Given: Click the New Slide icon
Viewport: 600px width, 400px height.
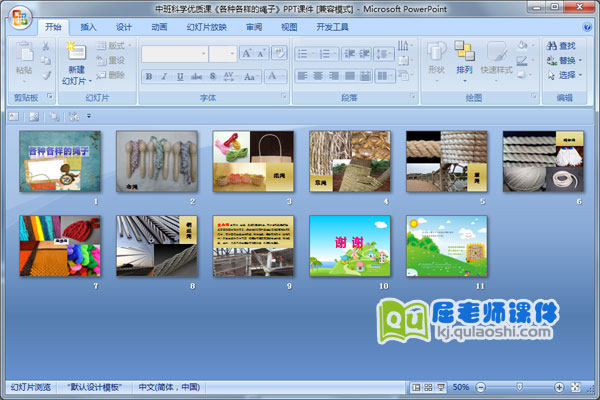Looking at the screenshot, I should click(76, 51).
